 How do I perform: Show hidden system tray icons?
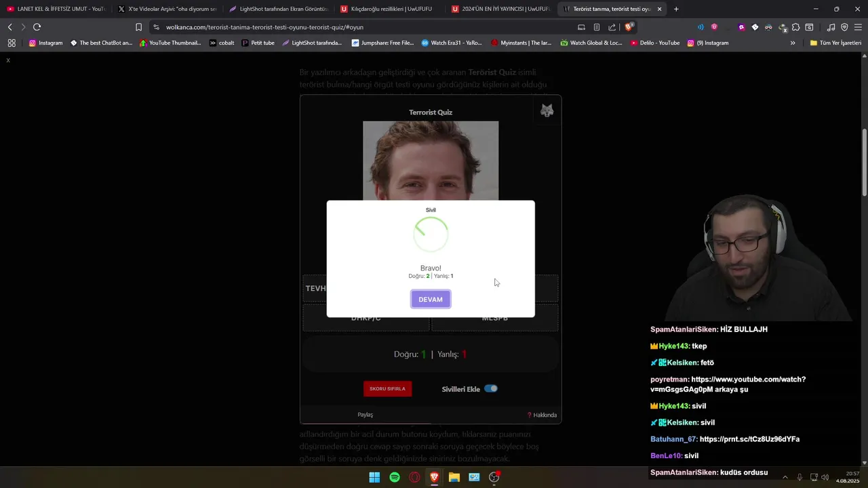(x=785, y=477)
